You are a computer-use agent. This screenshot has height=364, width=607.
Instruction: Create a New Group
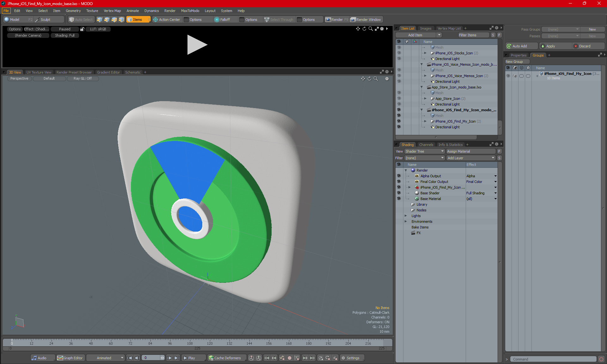coord(517,62)
